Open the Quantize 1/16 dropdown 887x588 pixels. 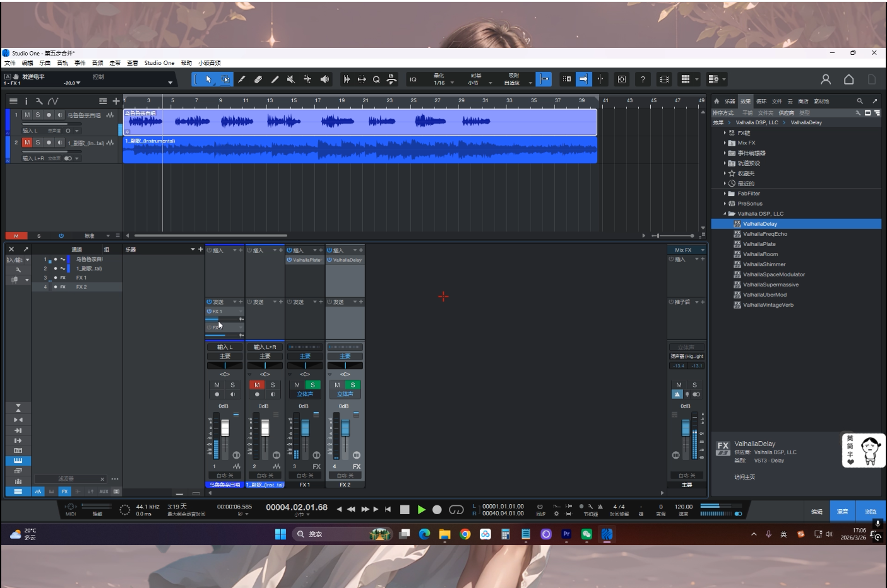[443, 83]
